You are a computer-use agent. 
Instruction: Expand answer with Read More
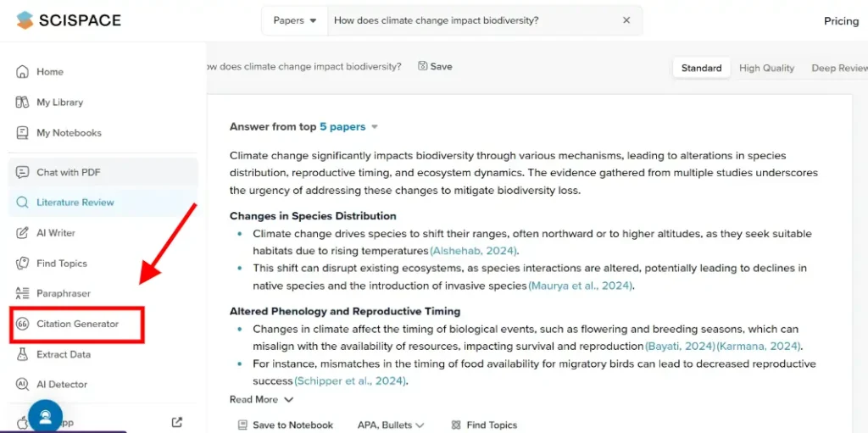(261, 400)
